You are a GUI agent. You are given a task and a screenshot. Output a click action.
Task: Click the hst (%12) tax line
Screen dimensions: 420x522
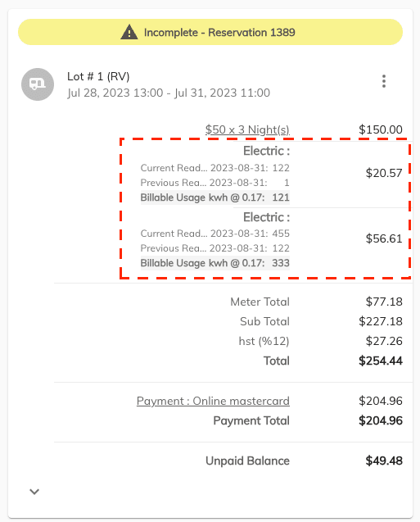click(264, 341)
